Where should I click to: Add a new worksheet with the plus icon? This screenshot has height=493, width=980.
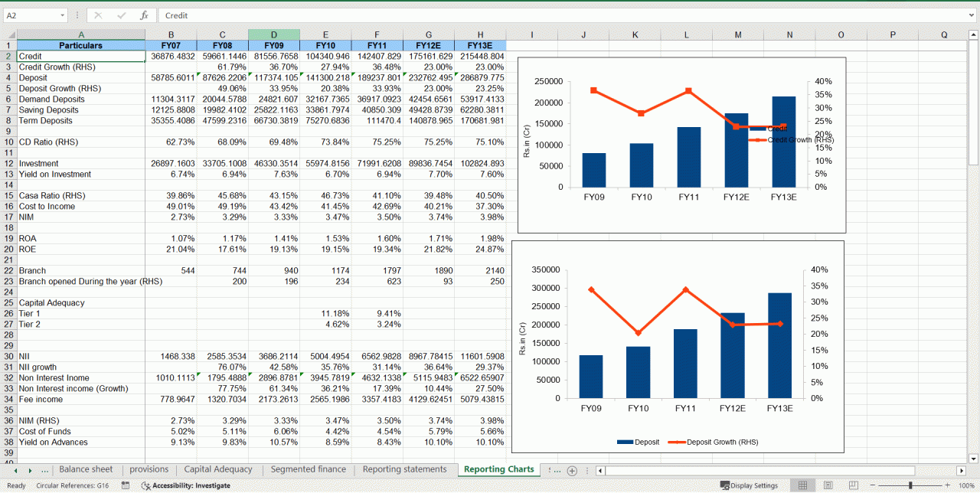coord(572,469)
